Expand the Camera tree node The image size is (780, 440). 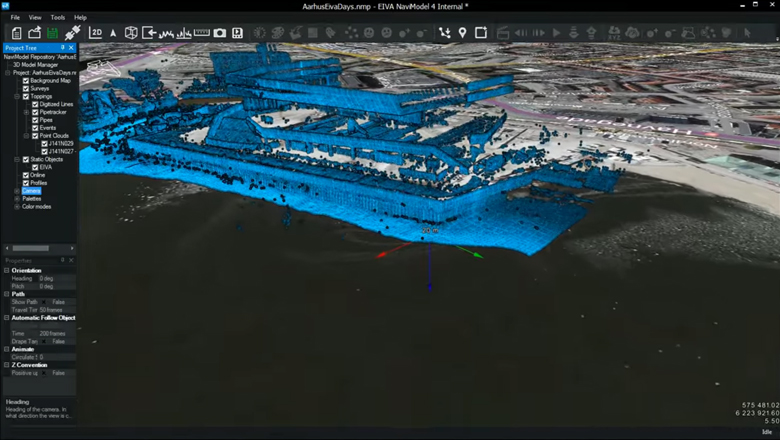[x=17, y=191]
